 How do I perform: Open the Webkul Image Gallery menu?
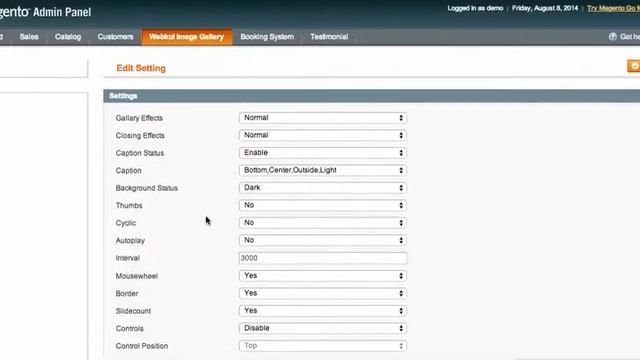(187, 37)
